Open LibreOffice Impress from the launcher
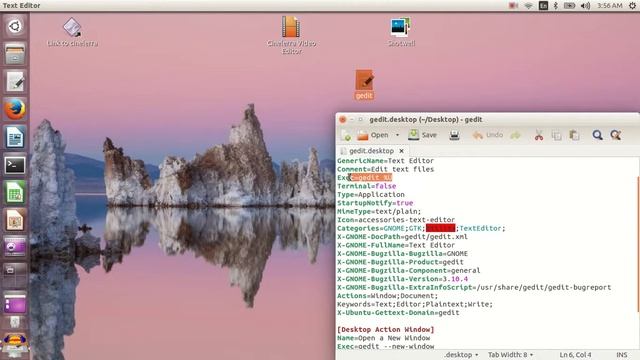The width and height of the screenshot is (640, 360). (x=15, y=220)
